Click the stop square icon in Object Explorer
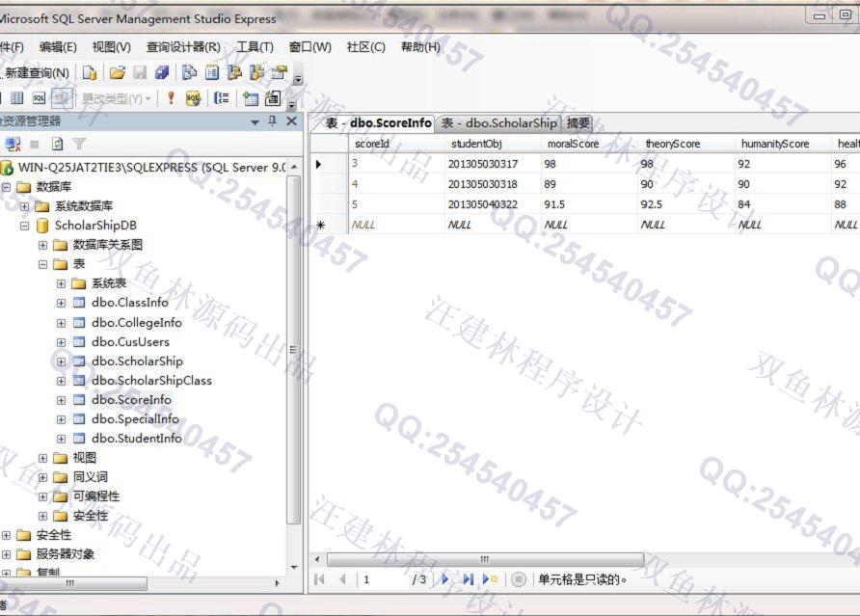Image resolution: width=860 pixels, height=616 pixels. [35, 145]
